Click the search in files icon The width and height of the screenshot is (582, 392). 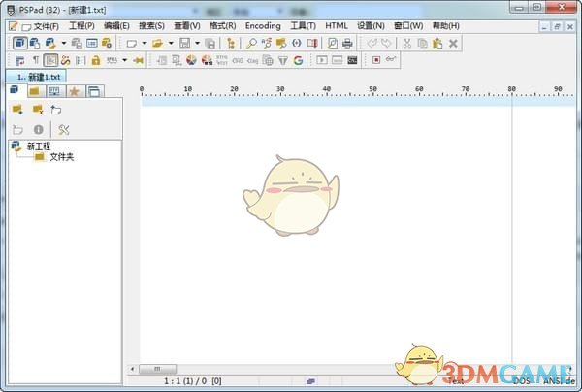(x=281, y=44)
